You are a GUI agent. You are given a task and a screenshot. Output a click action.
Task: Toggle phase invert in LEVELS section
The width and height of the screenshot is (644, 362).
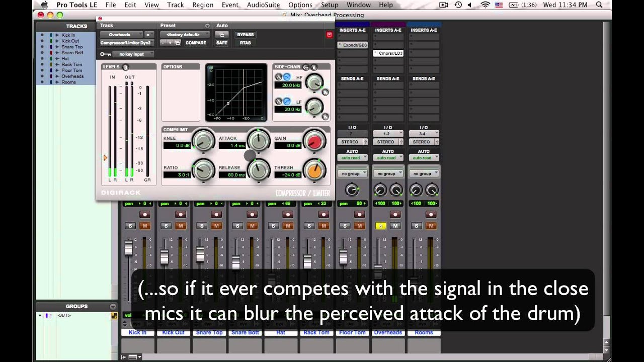[x=125, y=67]
